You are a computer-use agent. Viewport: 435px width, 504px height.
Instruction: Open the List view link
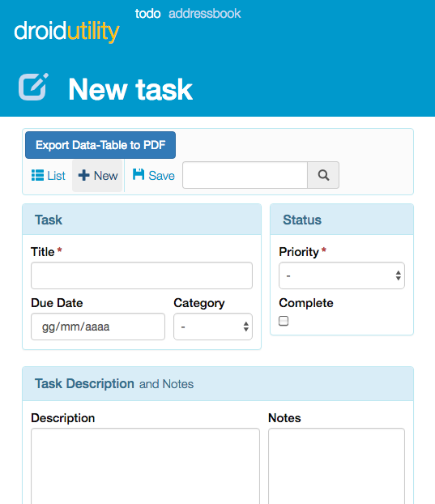click(49, 176)
